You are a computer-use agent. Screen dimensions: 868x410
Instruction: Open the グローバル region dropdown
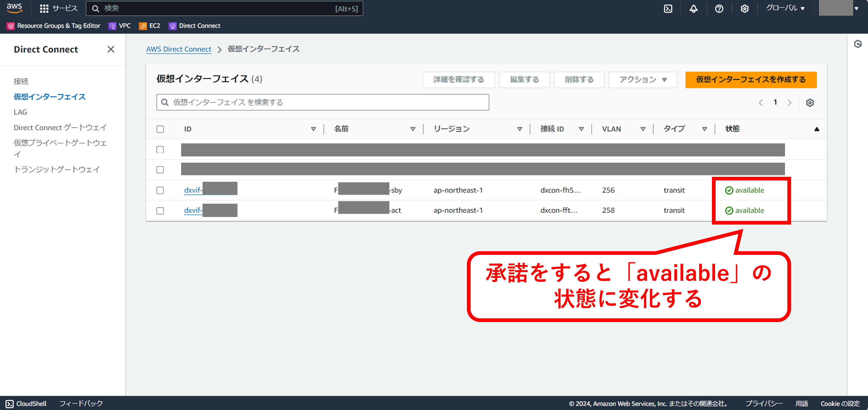(x=785, y=8)
